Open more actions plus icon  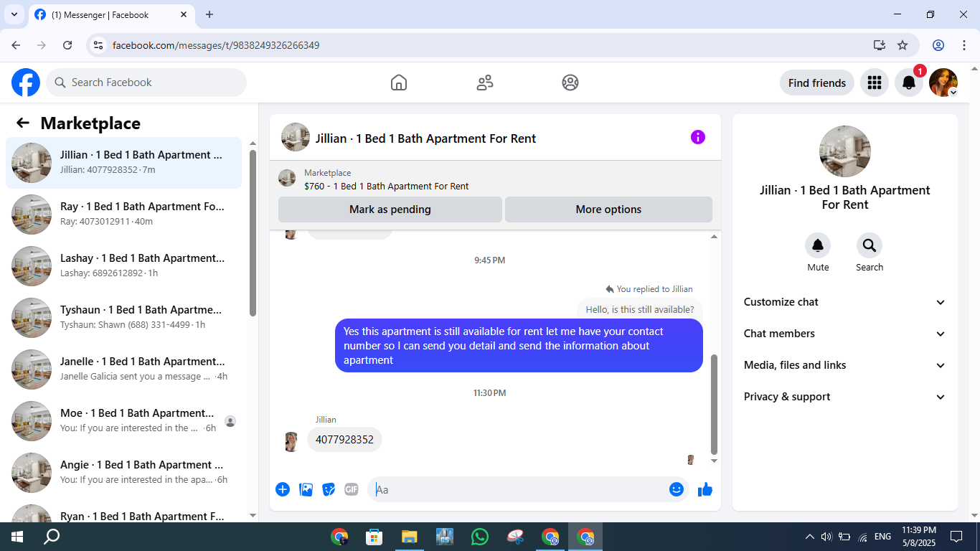283,489
